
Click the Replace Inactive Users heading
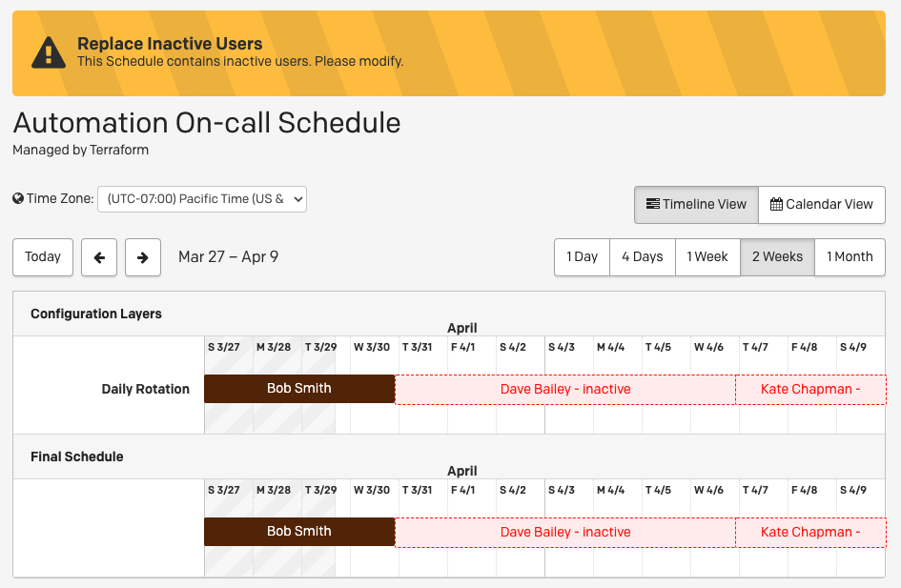coord(170,44)
